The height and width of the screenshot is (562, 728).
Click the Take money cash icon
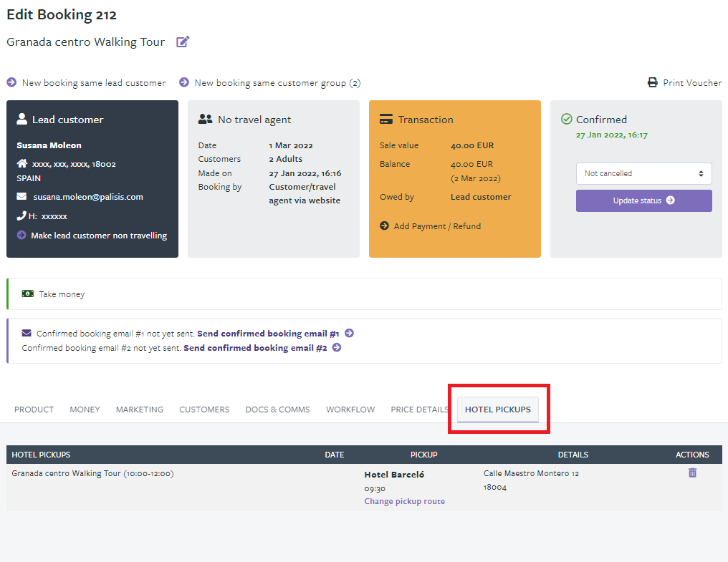point(28,294)
